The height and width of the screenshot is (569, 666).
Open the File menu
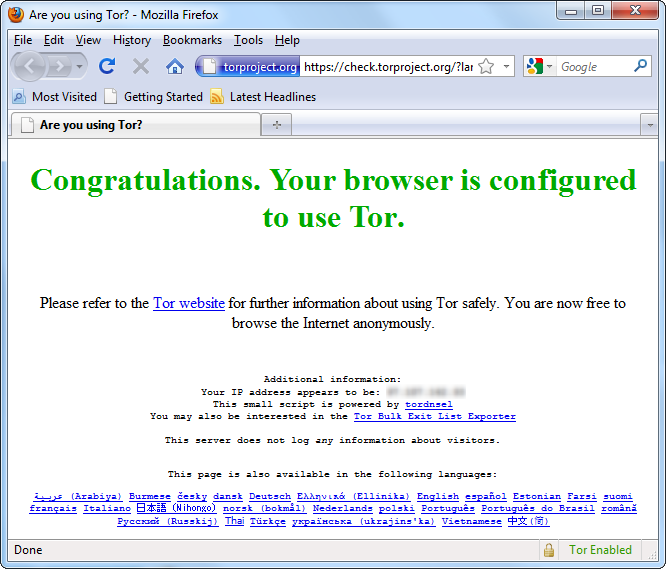(23, 40)
